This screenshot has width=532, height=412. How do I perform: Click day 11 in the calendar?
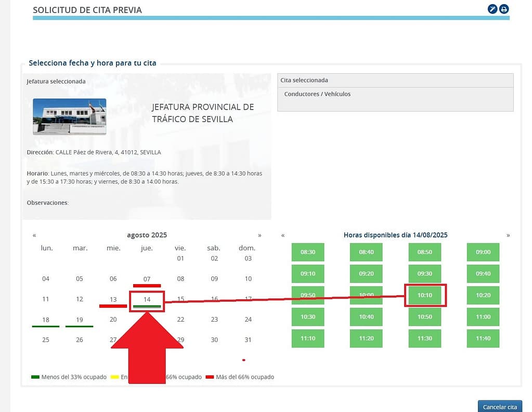pos(46,299)
